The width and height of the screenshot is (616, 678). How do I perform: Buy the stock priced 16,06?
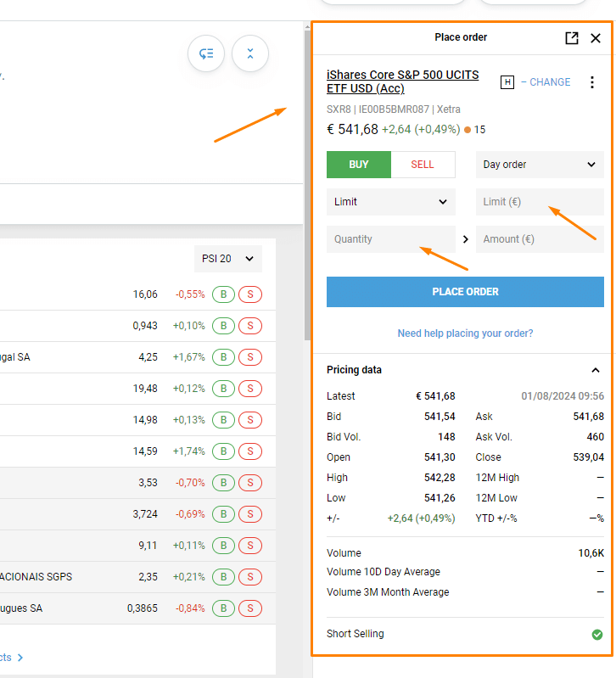point(223,294)
